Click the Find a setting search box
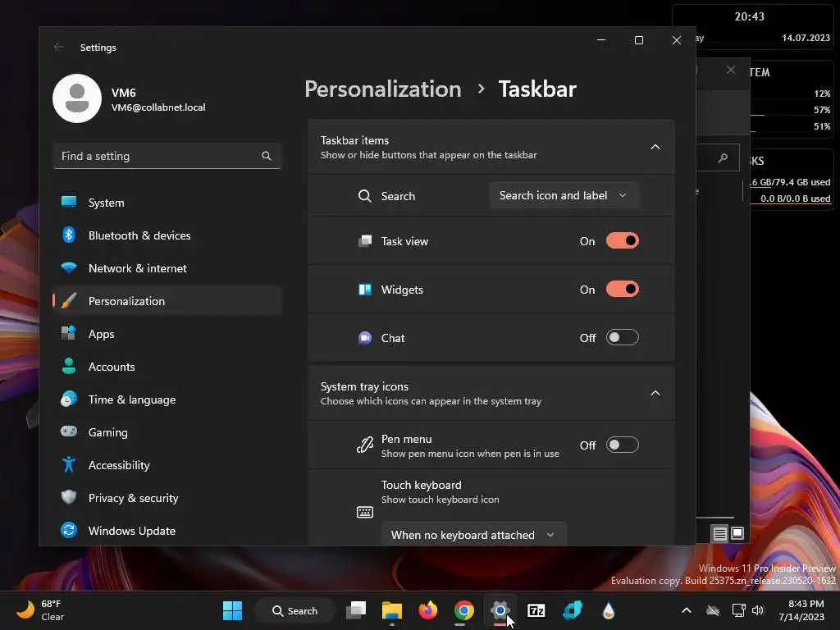 [167, 156]
